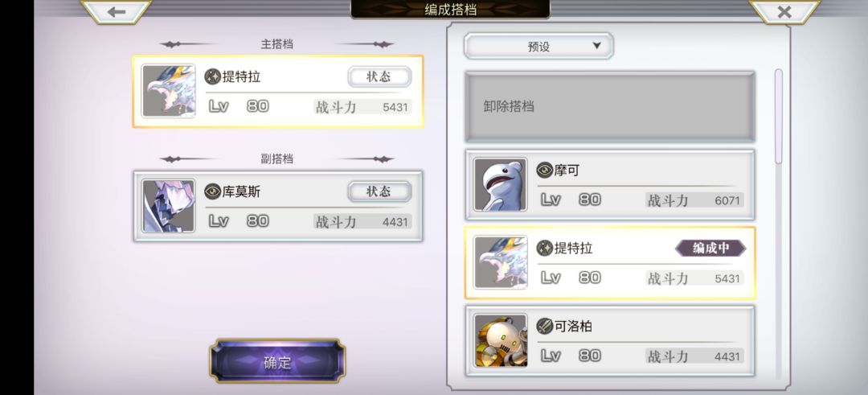Screen dimensions: 868x395
Task: Click type icon beside 提特拉 in list
Action: pos(545,249)
